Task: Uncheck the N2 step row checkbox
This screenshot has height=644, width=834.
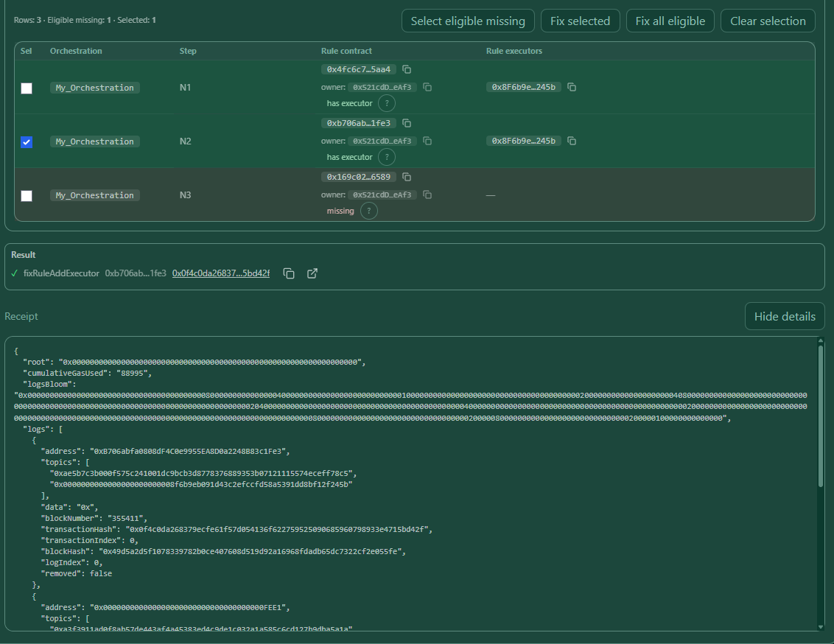Action: coord(27,142)
